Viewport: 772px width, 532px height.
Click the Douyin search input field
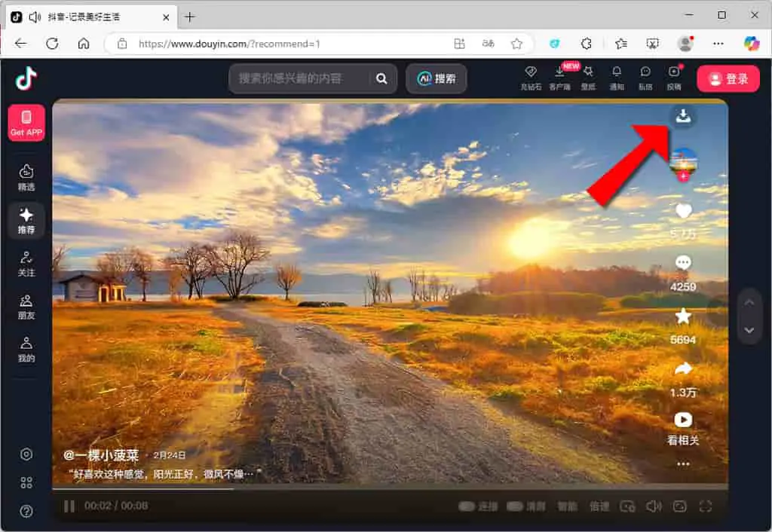[x=299, y=78]
